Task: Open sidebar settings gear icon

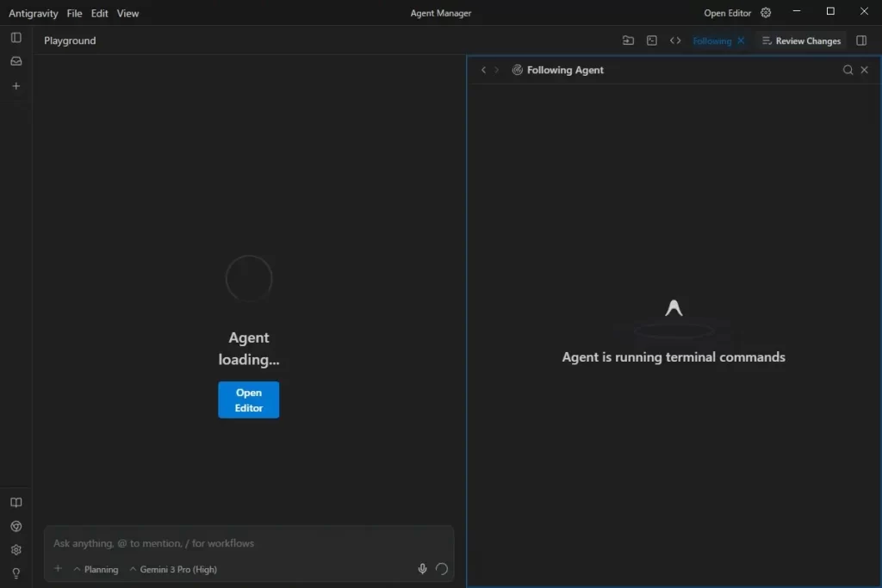Action: pos(16,550)
